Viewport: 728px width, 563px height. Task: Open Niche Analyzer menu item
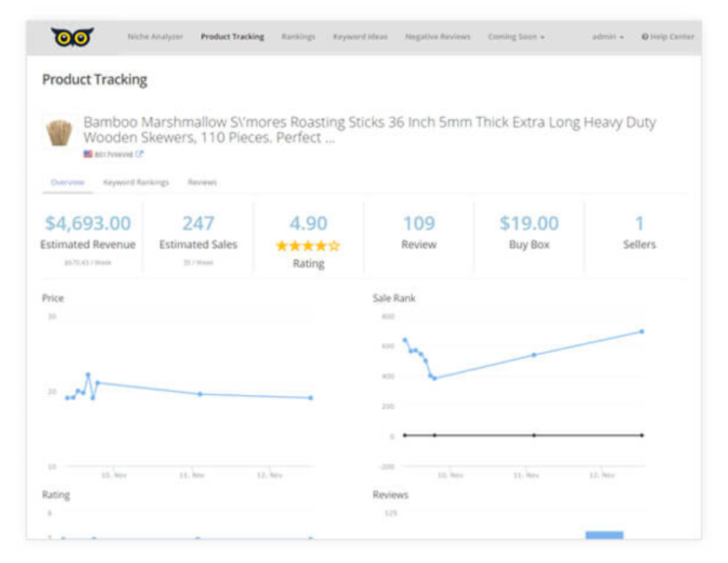click(x=155, y=37)
